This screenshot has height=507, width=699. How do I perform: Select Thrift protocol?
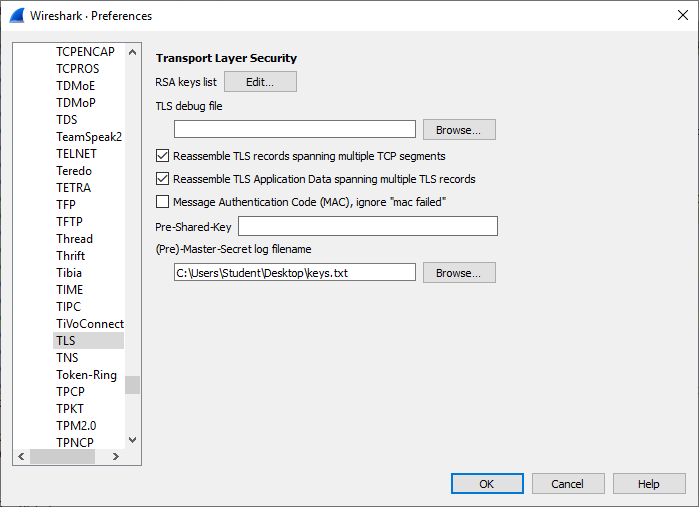pyautogui.click(x=70, y=256)
